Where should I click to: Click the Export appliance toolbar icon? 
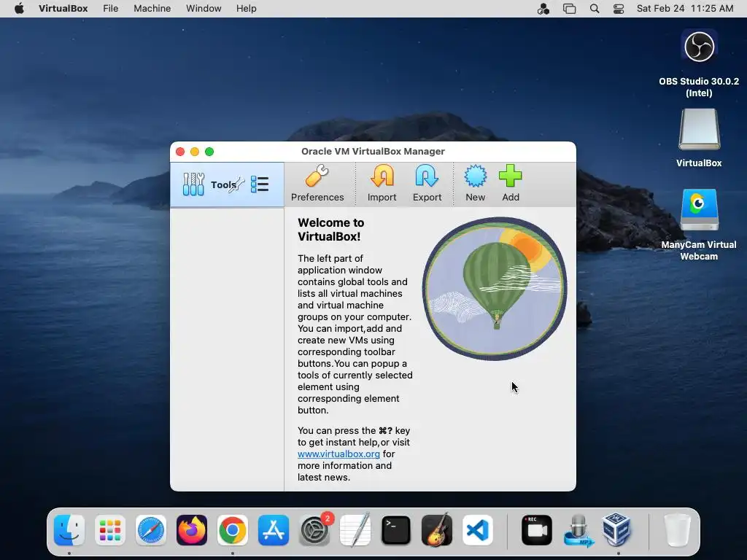(x=427, y=183)
